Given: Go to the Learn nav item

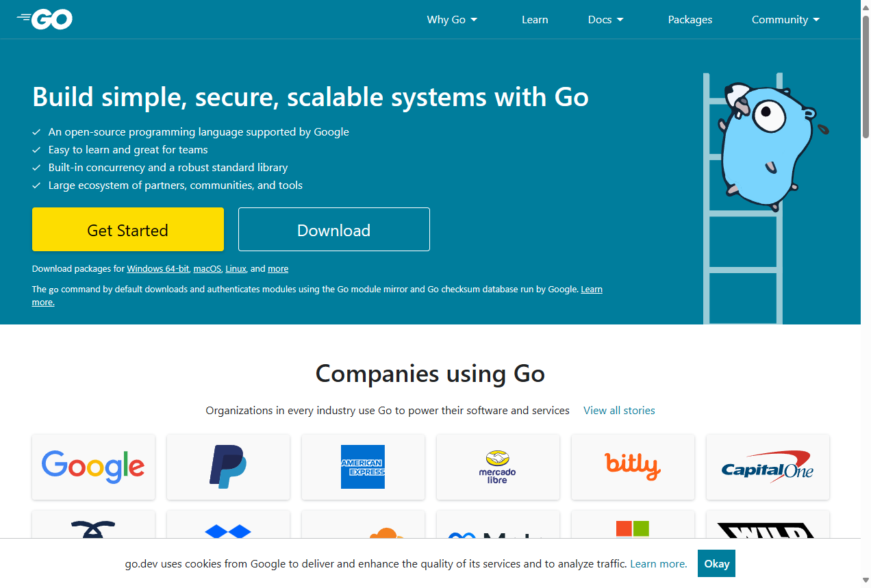Looking at the screenshot, I should pyautogui.click(x=535, y=20).
